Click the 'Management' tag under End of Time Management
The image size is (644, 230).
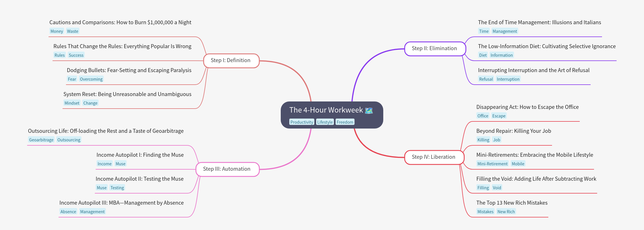point(505,31)
